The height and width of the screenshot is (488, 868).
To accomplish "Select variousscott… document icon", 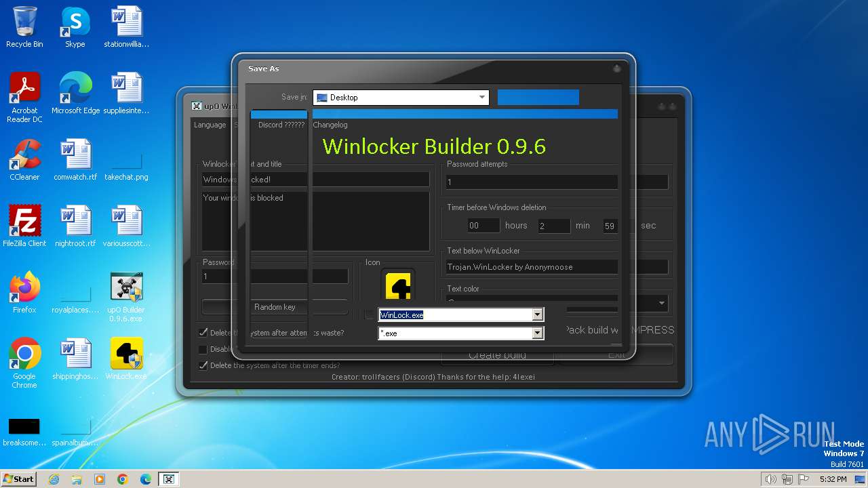I will pyautogui.click(x=126, y=227).
